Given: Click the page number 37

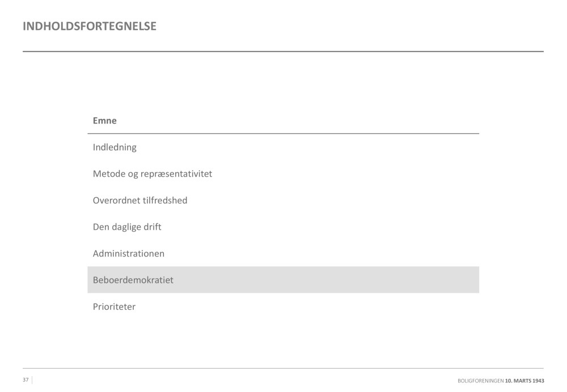Looking at the screenshot, I should click(26, 380).
